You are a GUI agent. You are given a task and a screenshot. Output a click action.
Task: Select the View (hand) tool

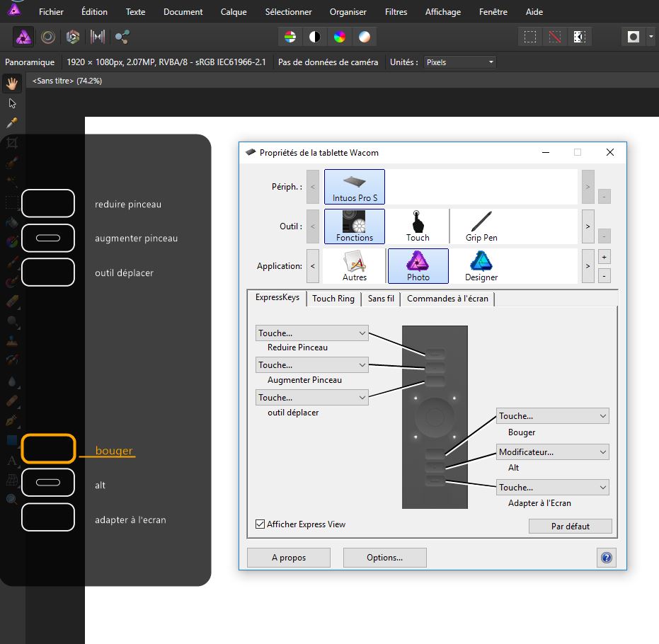pos(12,84)
